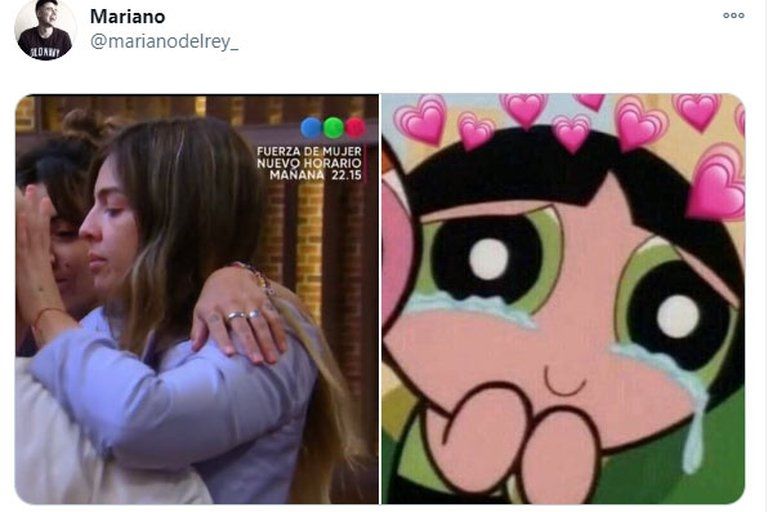Click the red bracelet on the wrist

tap(45, 315)
